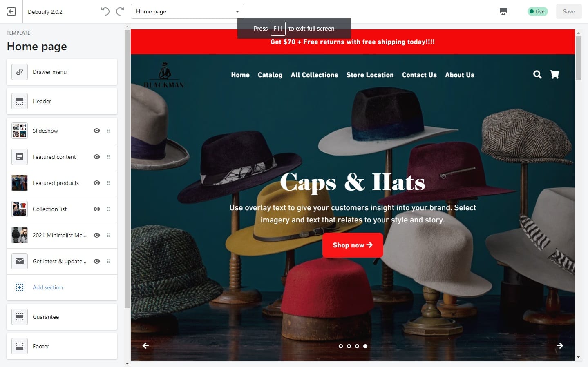Click the Featured content section icon
Viewport: 588px width, 367px height.
[20, 157]
